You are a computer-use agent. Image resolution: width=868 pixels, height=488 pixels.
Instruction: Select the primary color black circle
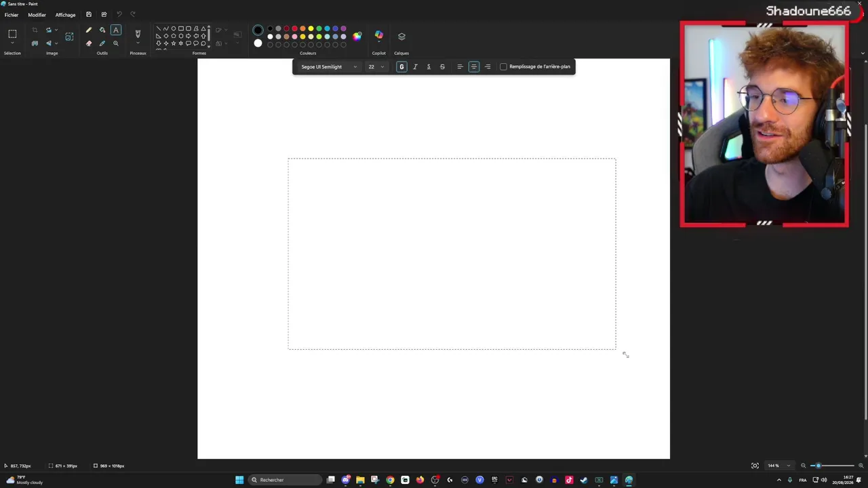click(258, 30)
